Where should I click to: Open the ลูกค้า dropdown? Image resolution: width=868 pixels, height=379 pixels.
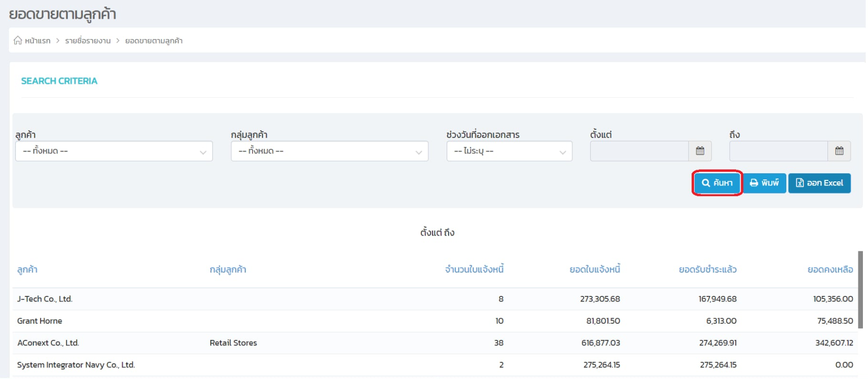click(114, 151)
